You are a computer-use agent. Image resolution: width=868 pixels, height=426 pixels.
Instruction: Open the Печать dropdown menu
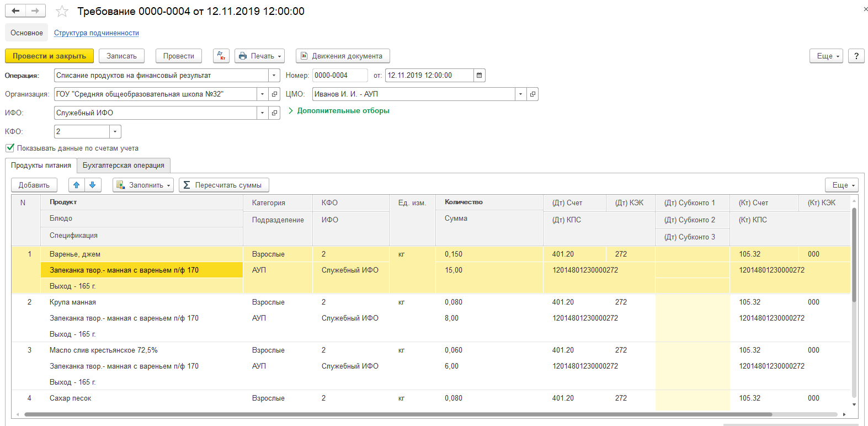[x=259, y=56]
